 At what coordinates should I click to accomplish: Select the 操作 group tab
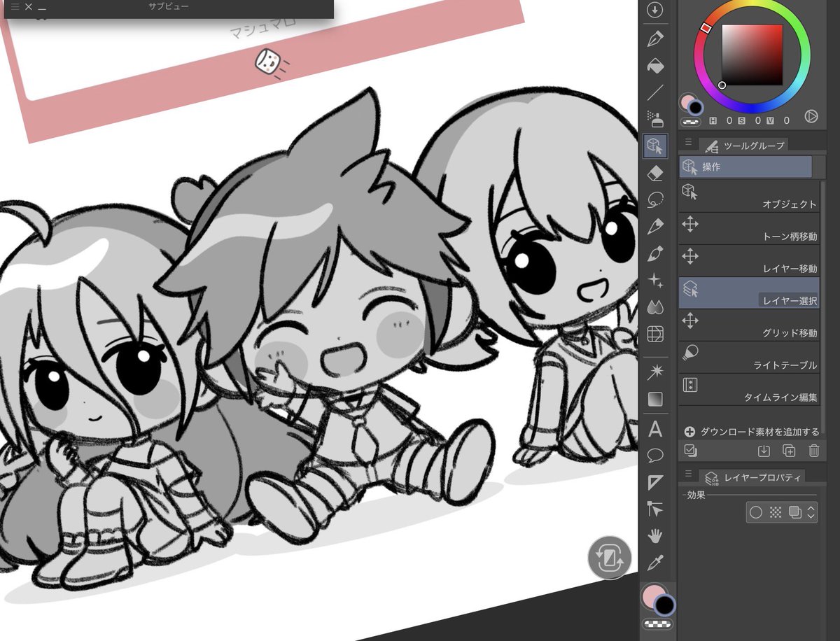point(745,167)
